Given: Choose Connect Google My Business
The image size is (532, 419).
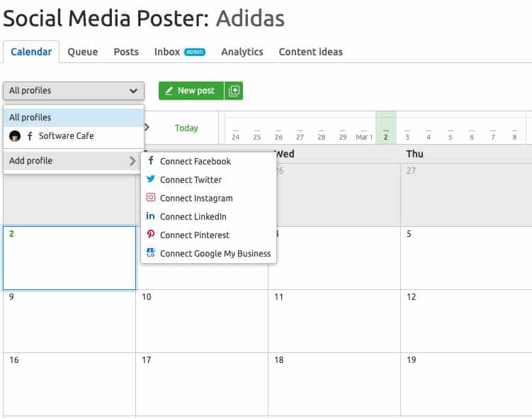Looking at the screenshot, I should 208,253.
